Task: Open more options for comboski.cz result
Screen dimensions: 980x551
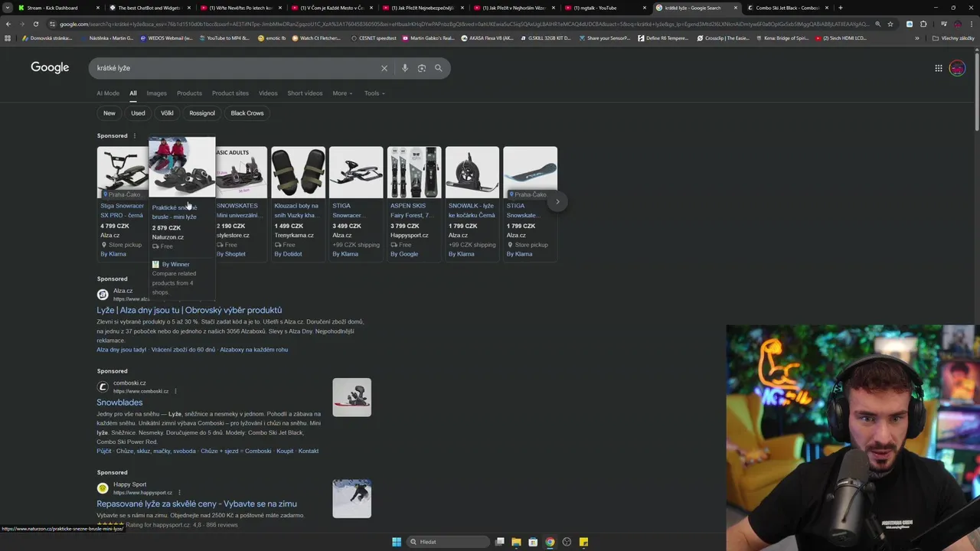Action: click(x=175, y=391)
